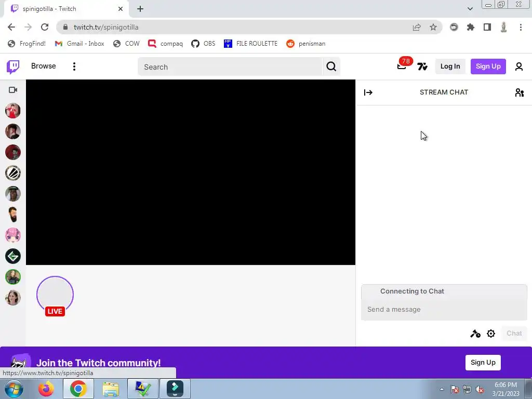Open the FrogFind! bookmark
The image size is (532, 399).
point(27,44)
